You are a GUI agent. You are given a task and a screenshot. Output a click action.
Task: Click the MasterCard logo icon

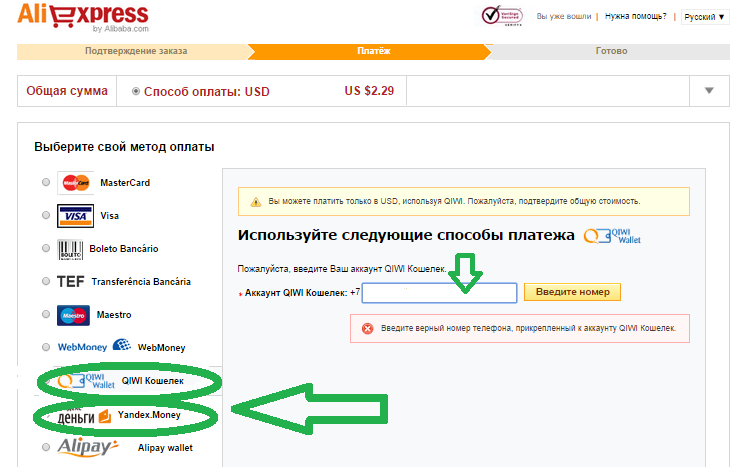point(76,183)
